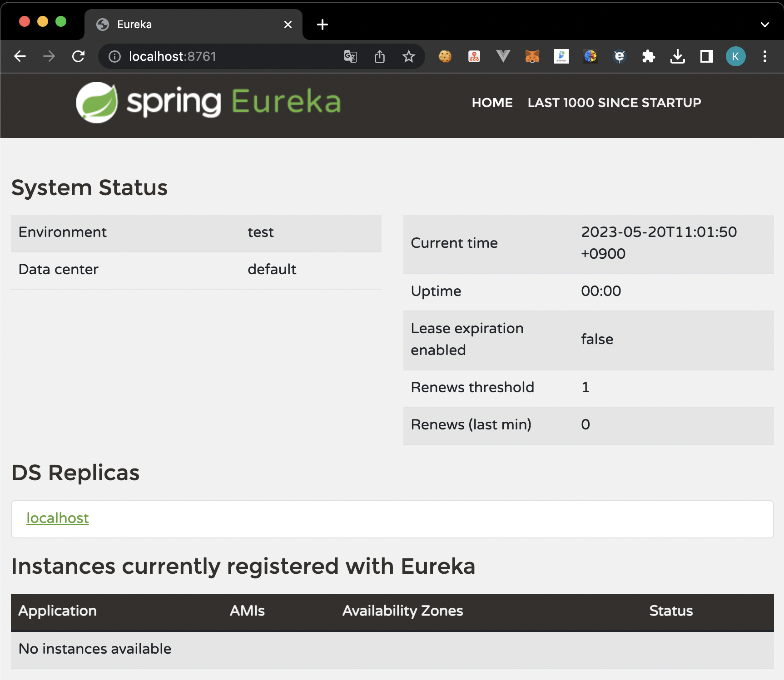
Task: Click the AMIs column header
Action: (247, 611)
